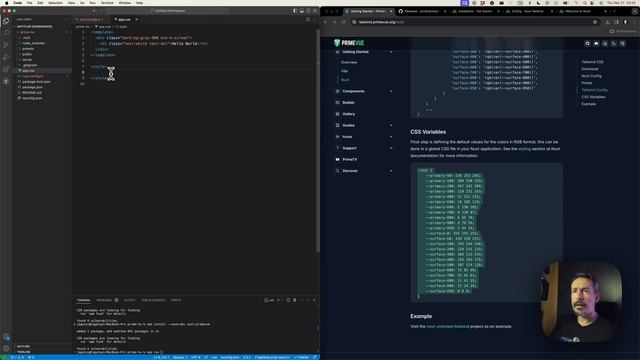Expand the Support section in PrimeVue sidebar

coord(364,148)
